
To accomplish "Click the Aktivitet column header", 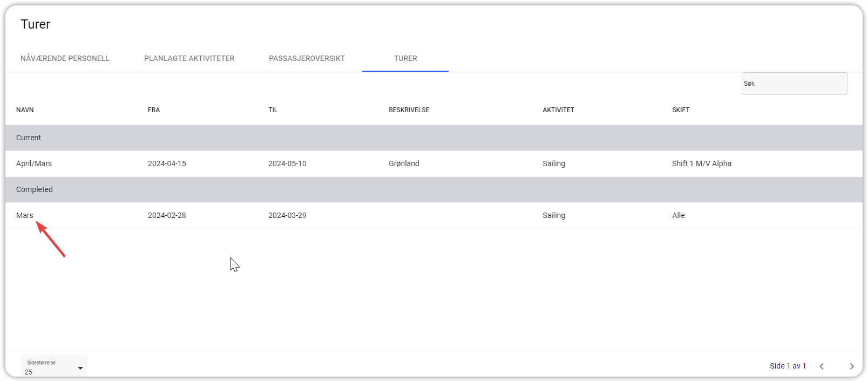I will tap(558, 110).
